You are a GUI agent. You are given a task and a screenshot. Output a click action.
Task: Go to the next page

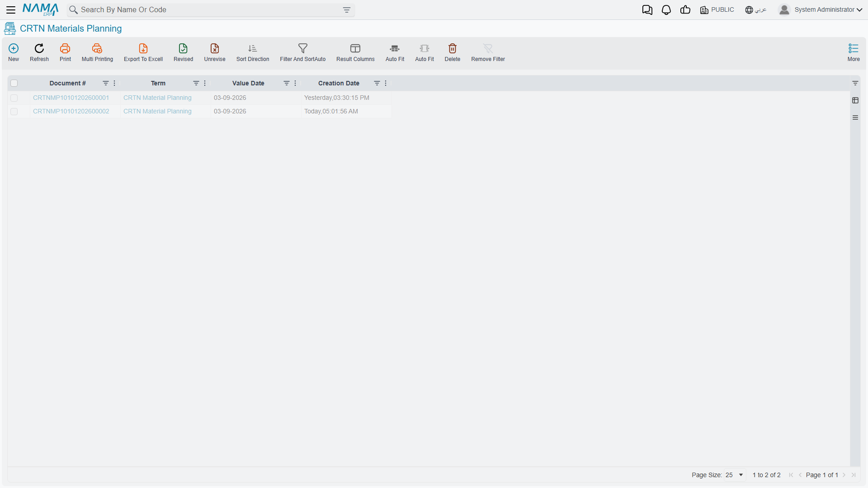tap(844, 475)
